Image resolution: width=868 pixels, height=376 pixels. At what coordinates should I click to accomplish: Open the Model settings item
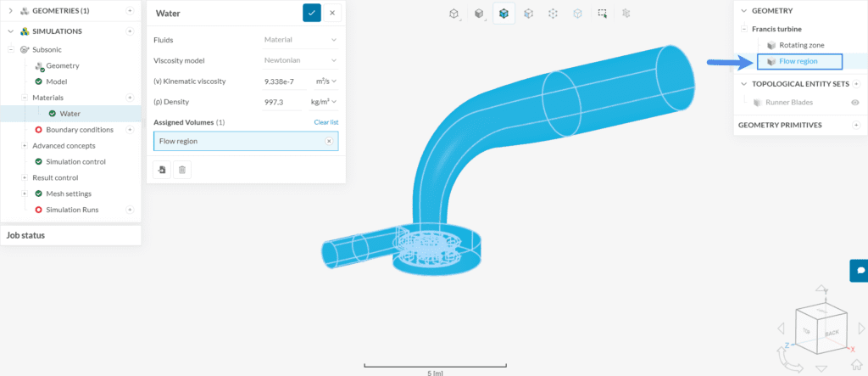tap(56, 81)
